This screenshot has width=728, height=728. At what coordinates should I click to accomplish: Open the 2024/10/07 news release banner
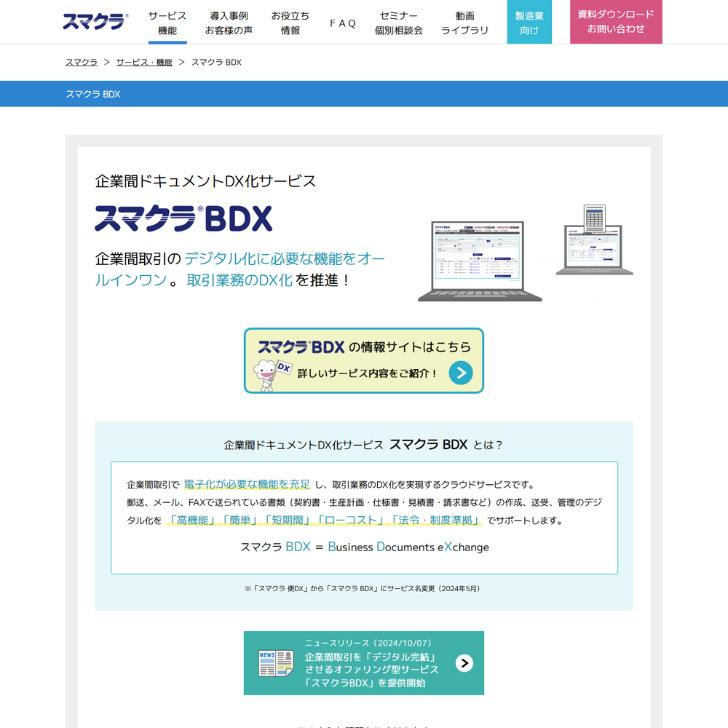point(363,662)
